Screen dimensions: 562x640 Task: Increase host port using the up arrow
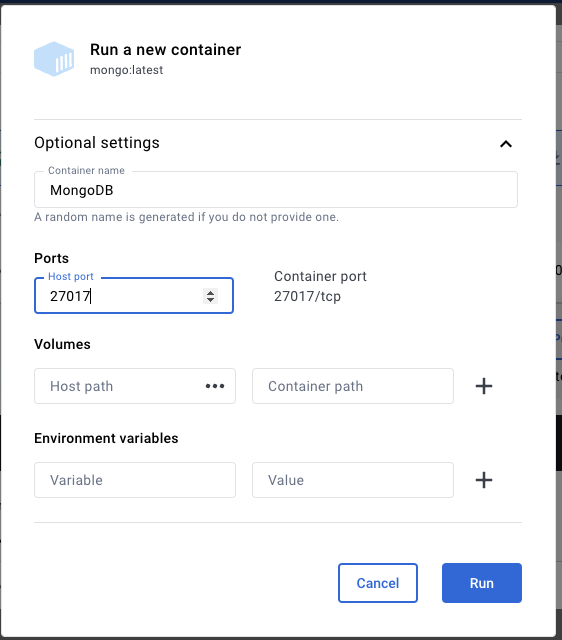(210, 292)
